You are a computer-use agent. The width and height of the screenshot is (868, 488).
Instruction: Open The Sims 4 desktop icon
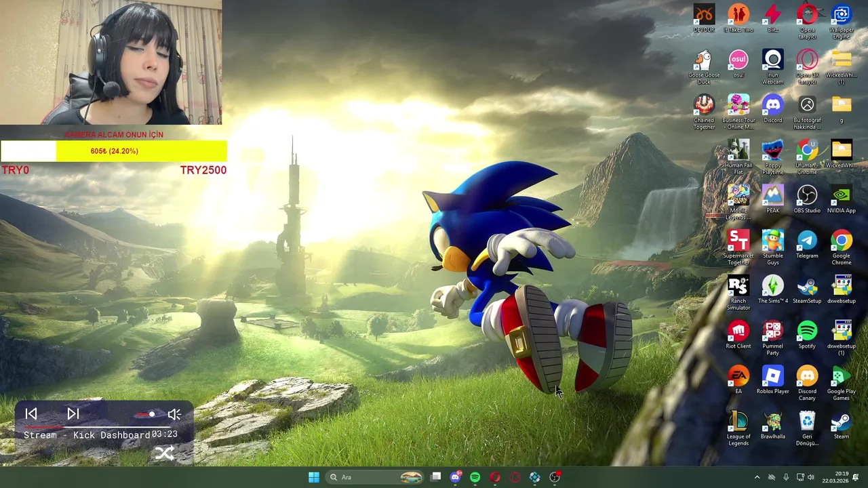(772, 289)
